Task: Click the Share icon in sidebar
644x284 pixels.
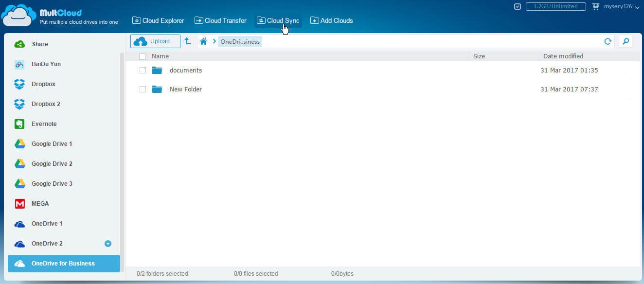Action: (19, 44)
